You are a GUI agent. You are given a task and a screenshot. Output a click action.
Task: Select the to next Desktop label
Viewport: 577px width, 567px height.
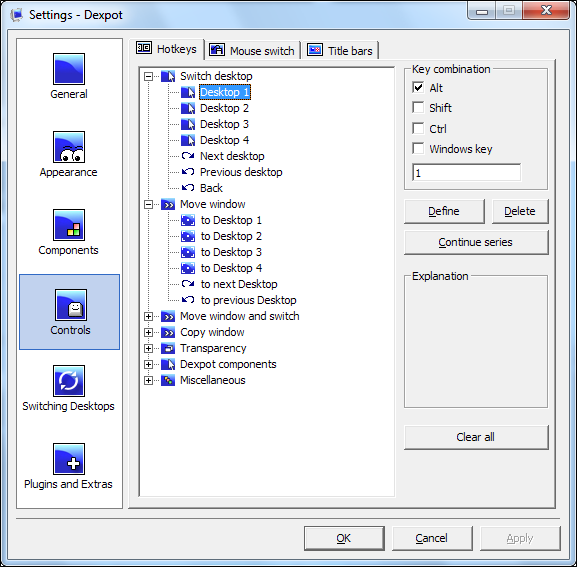pos(239,284)
